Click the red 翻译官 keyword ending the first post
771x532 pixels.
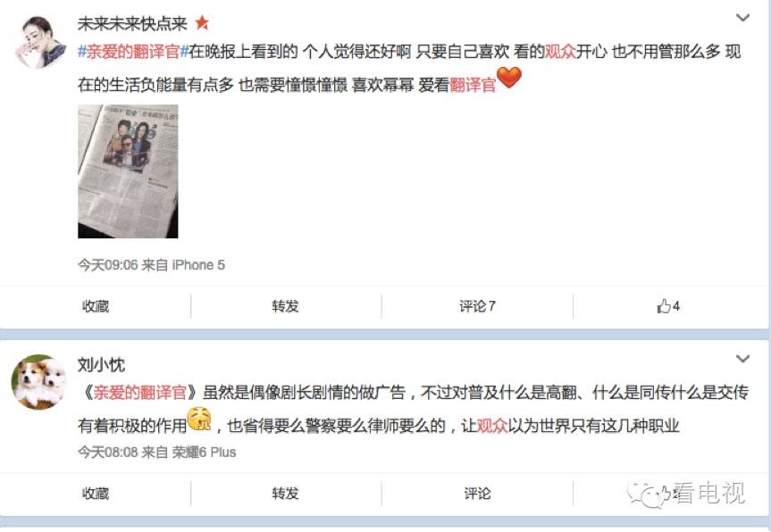(x=473, y=85)
